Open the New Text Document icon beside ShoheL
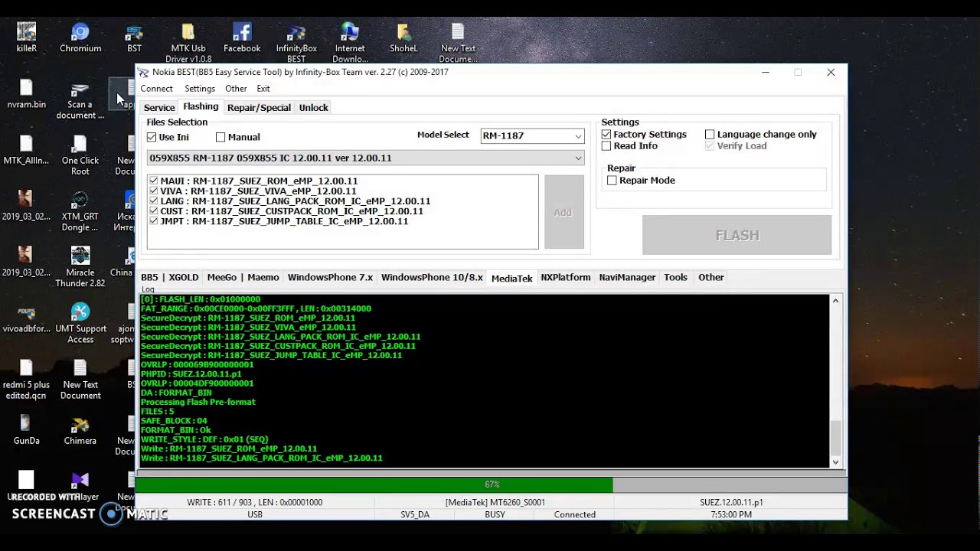Viewport: 980px width, 551px height. tap(458, 43)
